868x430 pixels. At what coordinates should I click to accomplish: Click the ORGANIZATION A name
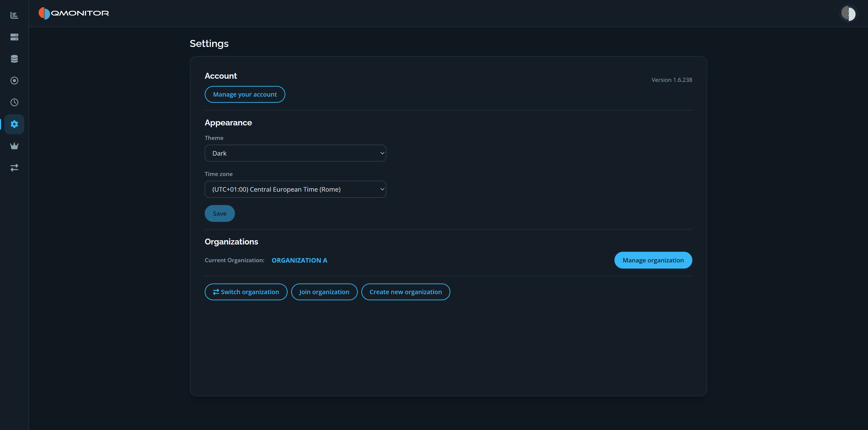(299, 260)
